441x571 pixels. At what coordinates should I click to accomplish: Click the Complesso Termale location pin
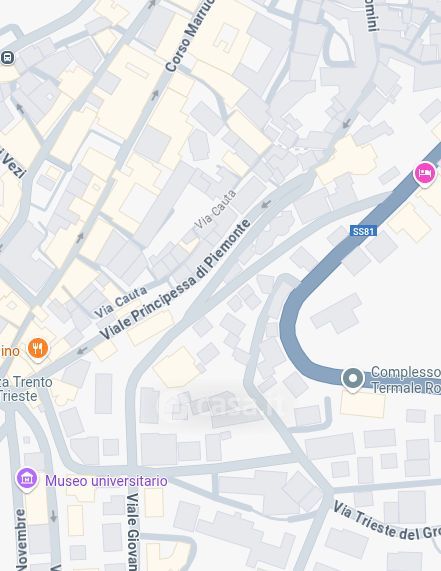tap(353, 379)
